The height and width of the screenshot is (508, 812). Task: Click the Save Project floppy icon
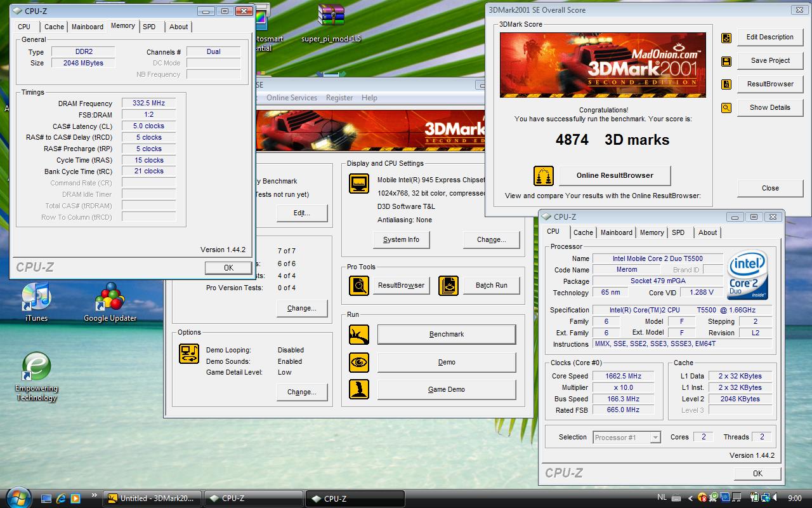pyautogui.click(x=726, y=62)
